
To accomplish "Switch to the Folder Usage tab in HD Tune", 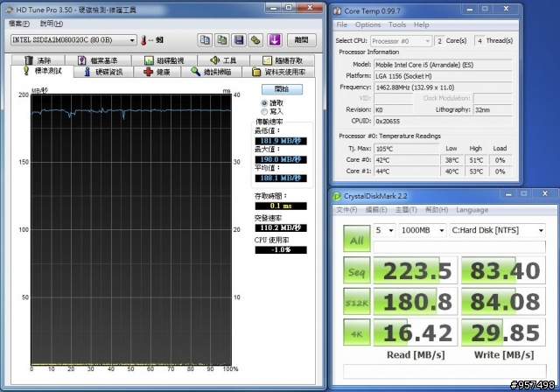I will (278, 72).
